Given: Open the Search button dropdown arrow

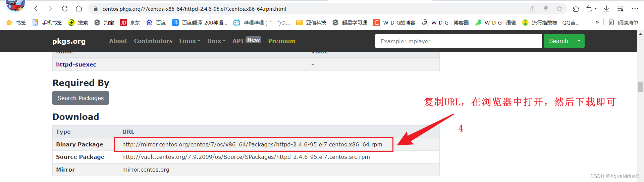Looking at the screenshot, I should pos(579,41).
